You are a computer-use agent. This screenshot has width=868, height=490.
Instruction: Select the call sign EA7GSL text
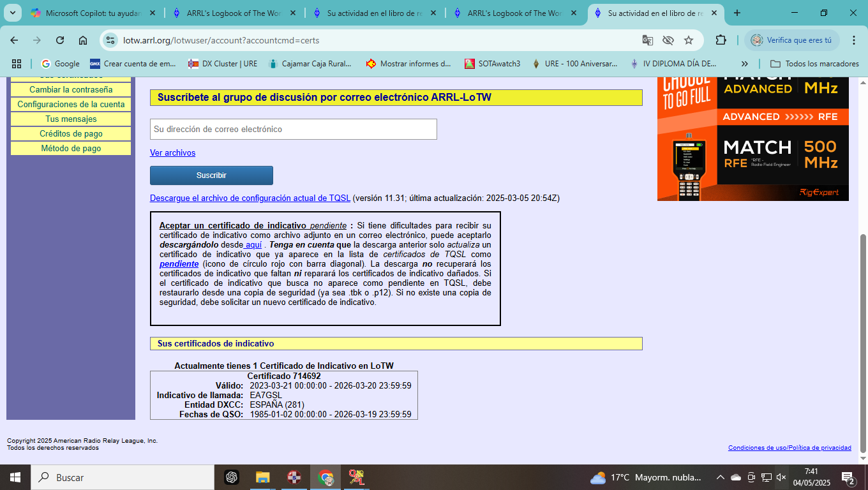pos(266,395)
